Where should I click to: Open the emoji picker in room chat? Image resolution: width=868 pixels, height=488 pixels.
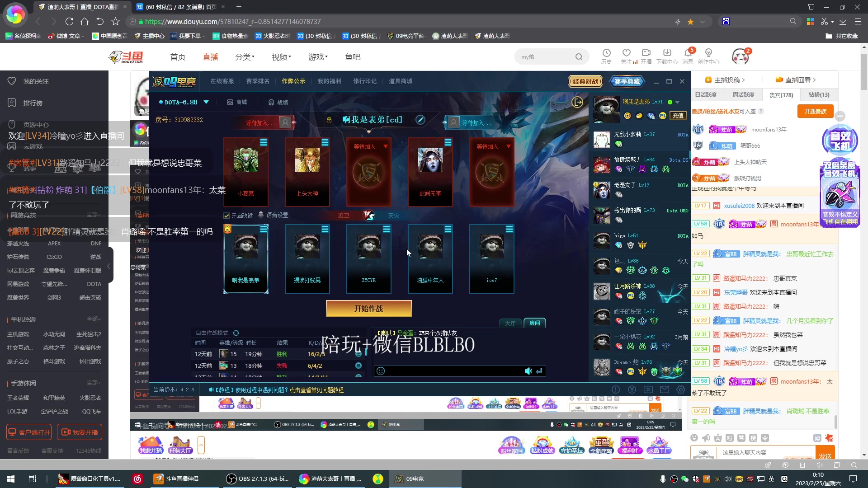tap(381, 371)
